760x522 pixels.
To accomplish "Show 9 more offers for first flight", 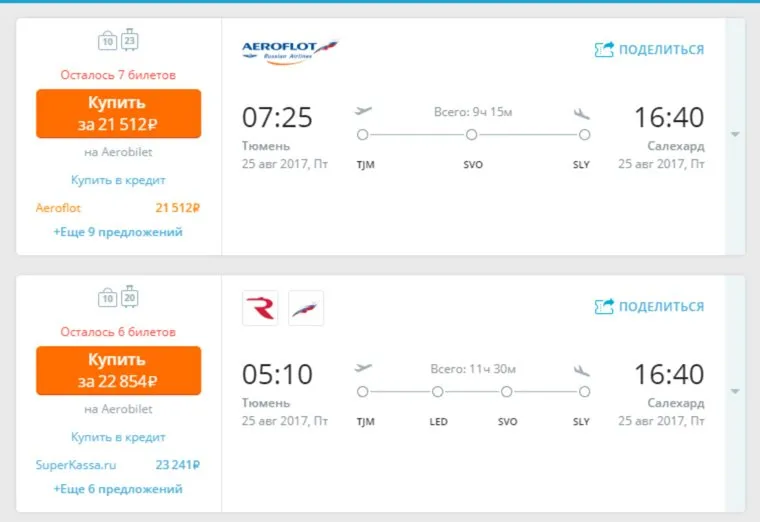I will click(x=118, y=232).
